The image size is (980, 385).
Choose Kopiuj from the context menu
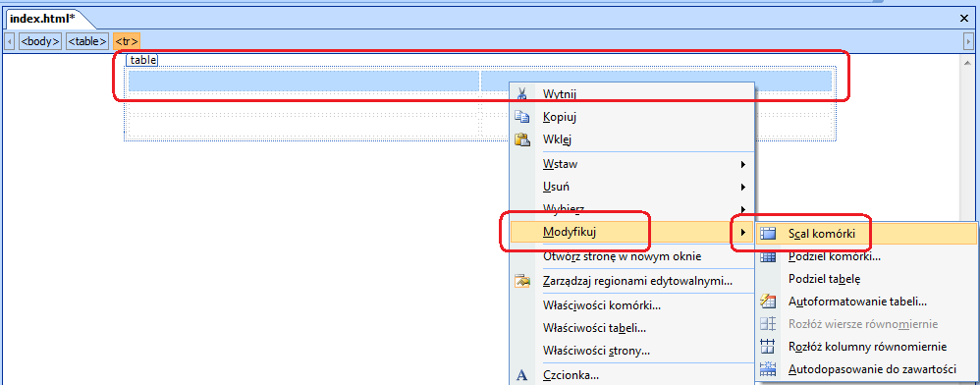pyautogui.click(x=632, y=117)
